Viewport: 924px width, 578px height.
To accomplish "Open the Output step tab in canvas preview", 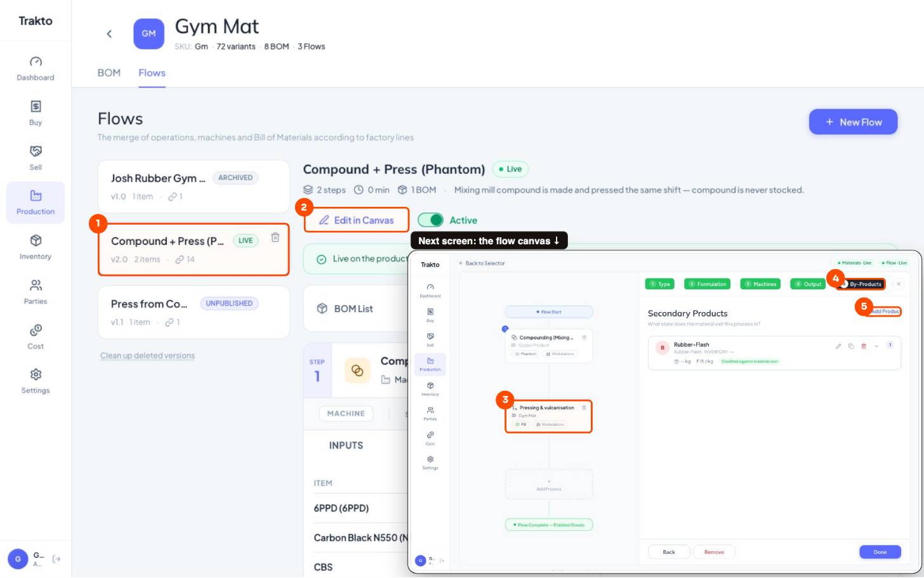I will click(x=808, y=284).
